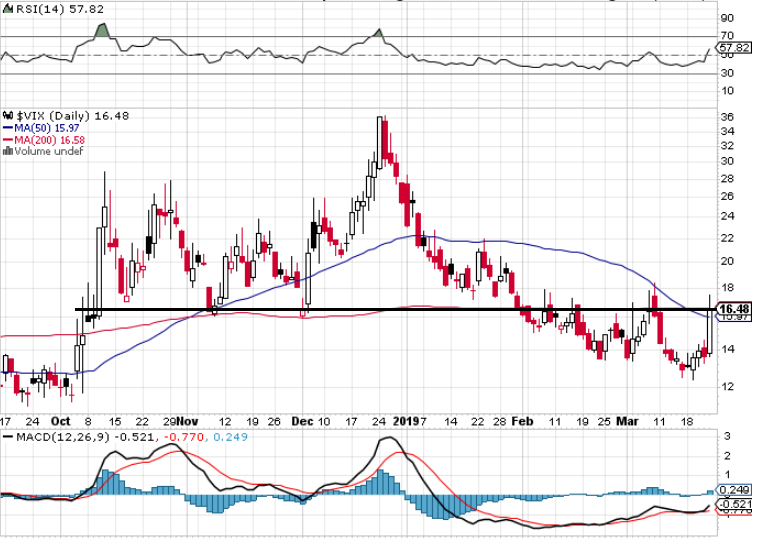Click the MACD(12,26,9) indicator label
Screen dimensions: 764x538
pos(48,438)
